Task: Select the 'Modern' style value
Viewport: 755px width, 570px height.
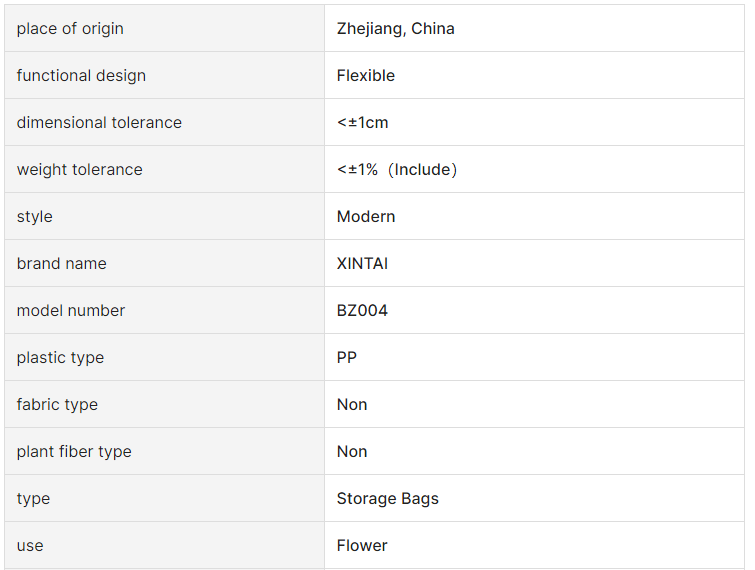Action: (366, 217)
